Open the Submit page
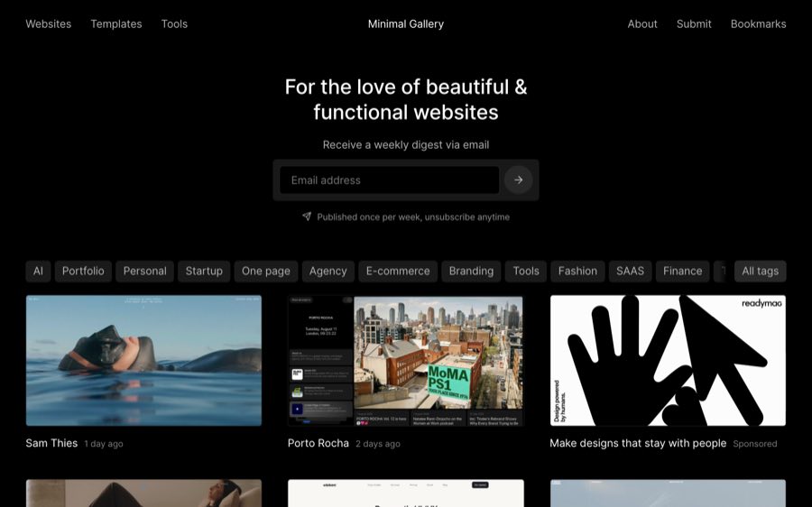 pyautogui.click(x=694, y=23)
